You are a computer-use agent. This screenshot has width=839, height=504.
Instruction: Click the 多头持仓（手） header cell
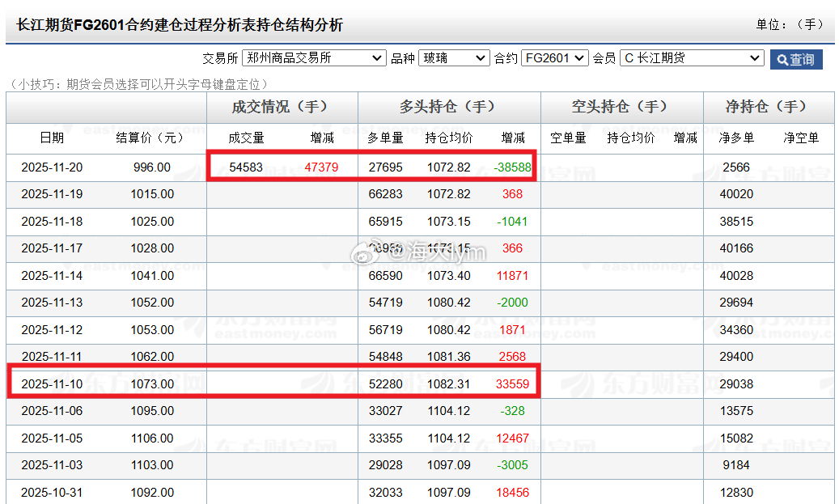coord(447,106)
